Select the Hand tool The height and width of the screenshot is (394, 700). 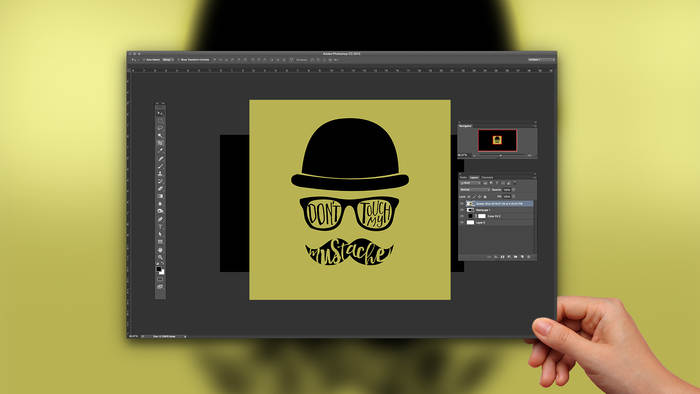point(160,249)
